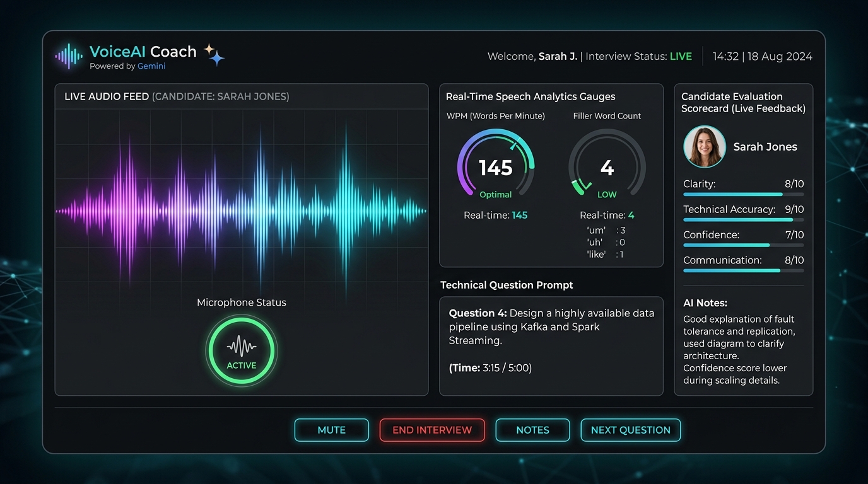The image size is (868, 484).
Task: Click the 'uh' : 0 filler word row
Action: [x=606, y=242]
